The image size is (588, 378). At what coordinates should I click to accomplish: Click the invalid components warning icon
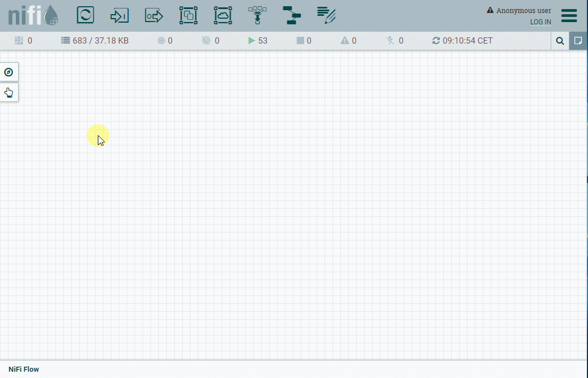(x=344, y=41)
